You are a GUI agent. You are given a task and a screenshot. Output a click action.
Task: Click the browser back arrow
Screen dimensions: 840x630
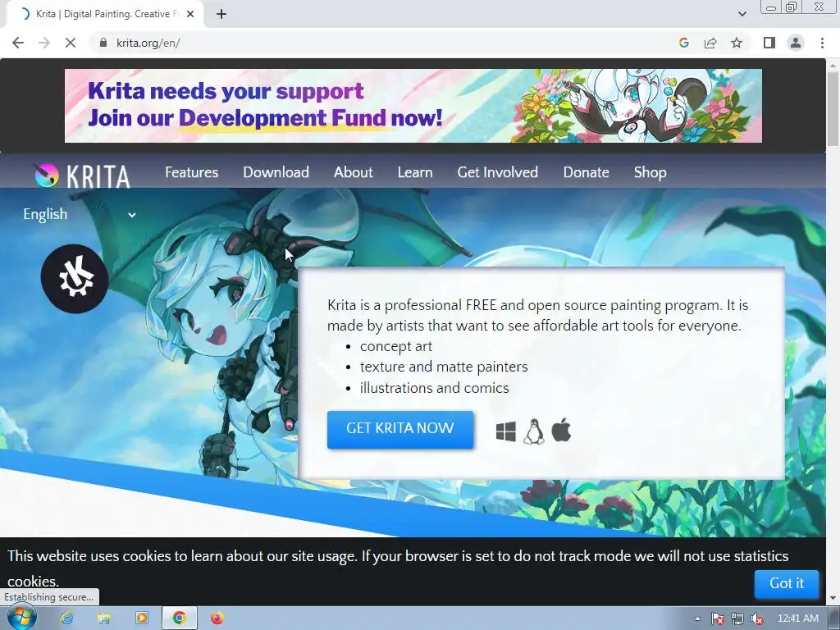pyautogui.click(x=18, y=43)
